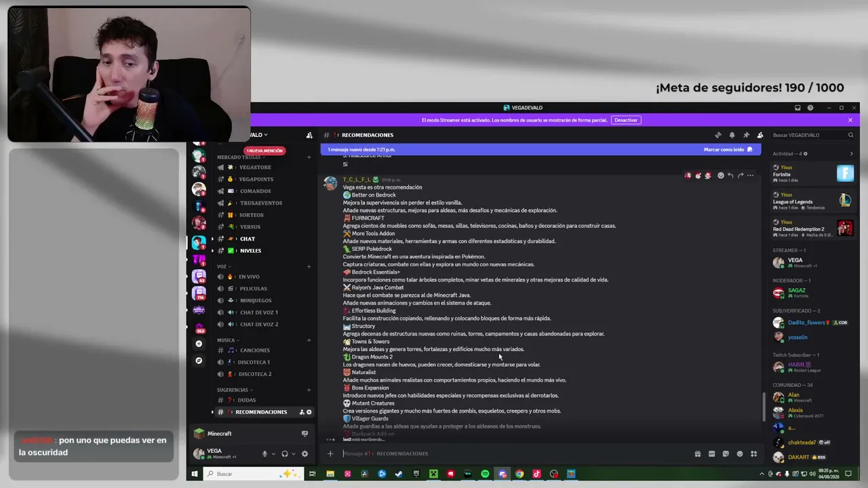Add reaction to the T_C_L_F_L message

coord(720,176)
